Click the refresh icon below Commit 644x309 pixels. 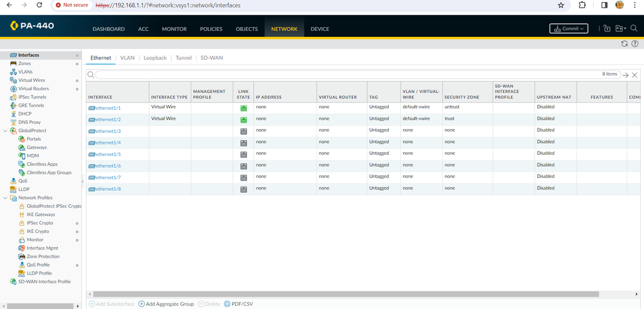pyautogui.click(x=624, y=44)
